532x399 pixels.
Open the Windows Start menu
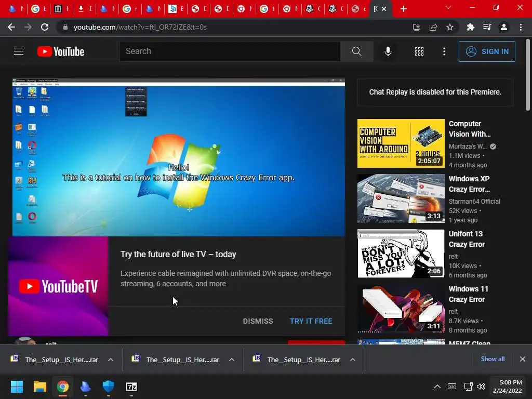click(17, 387)
